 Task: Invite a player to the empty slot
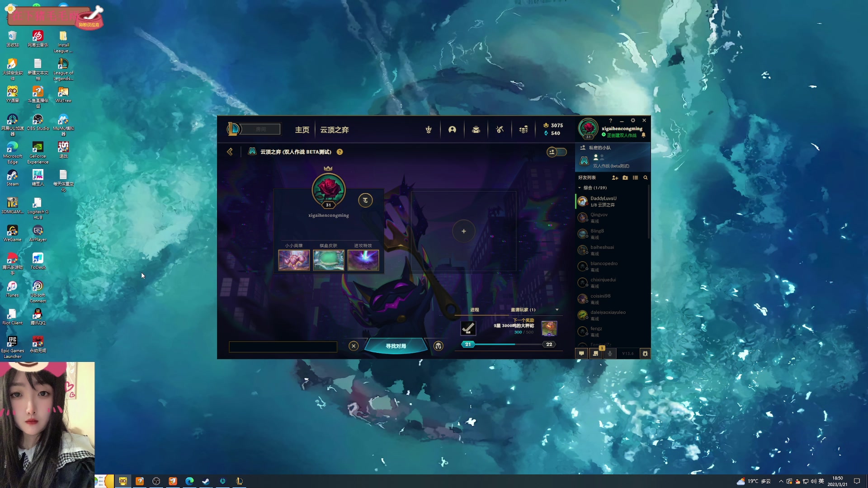[464, 231]
